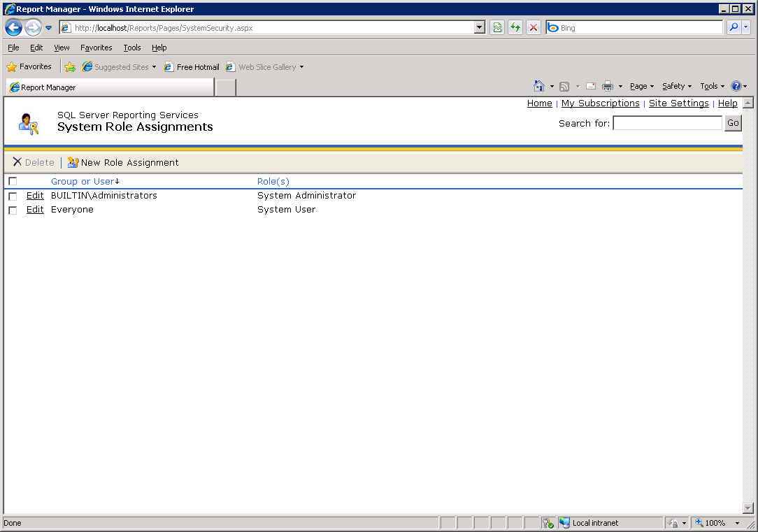
Task: Open the Report Manager Help link
Action: tap(727, 103)
